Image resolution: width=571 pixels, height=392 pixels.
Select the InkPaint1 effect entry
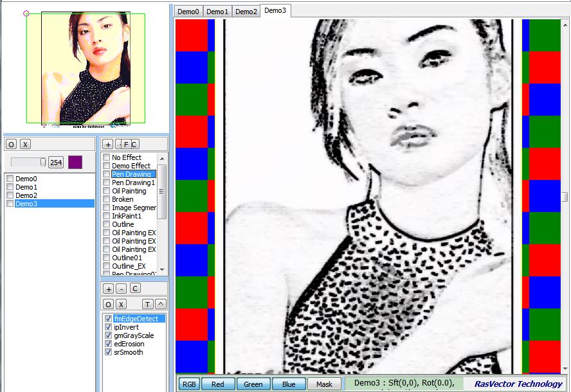pyautogui.click(x=127, y=216)
